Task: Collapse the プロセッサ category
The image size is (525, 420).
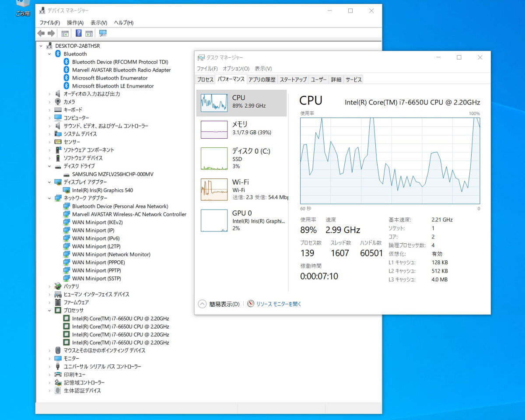Action: coord(49,310)
